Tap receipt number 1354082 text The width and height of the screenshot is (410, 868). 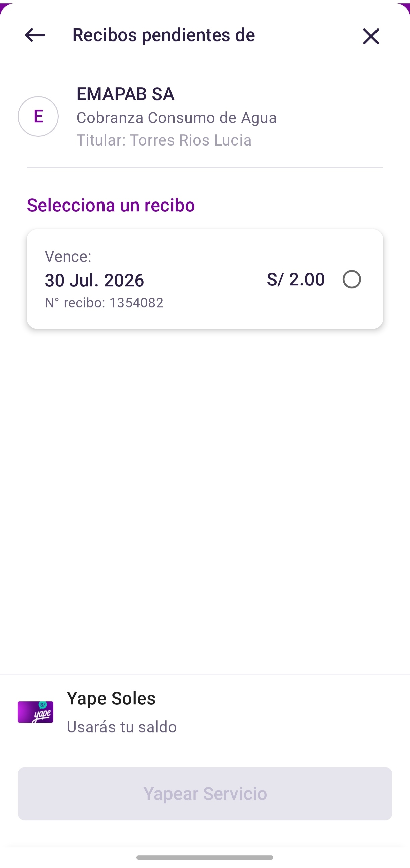104,303
